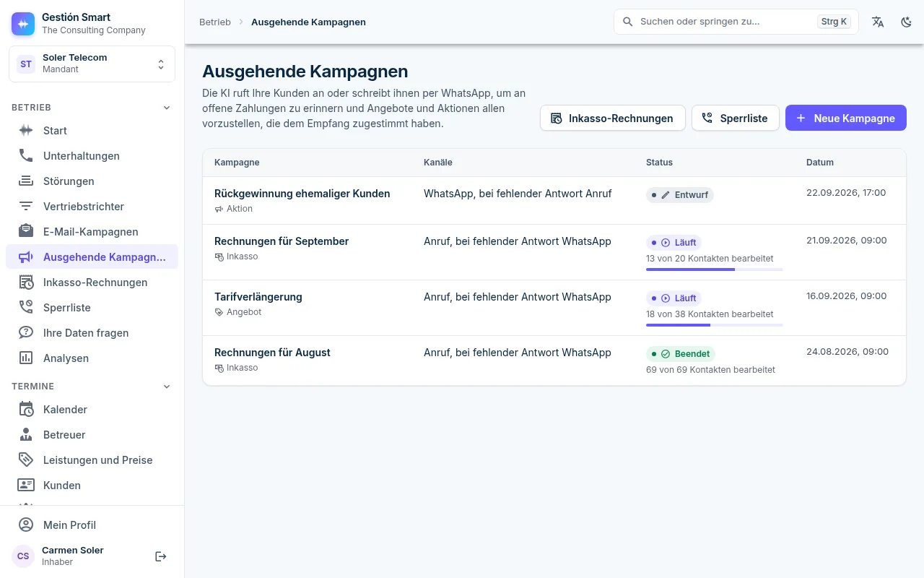Click the date 22.09.2026, 17:00
Viewport: 924px width, 578px height.
pyautogui.click(x=846, y=193)
